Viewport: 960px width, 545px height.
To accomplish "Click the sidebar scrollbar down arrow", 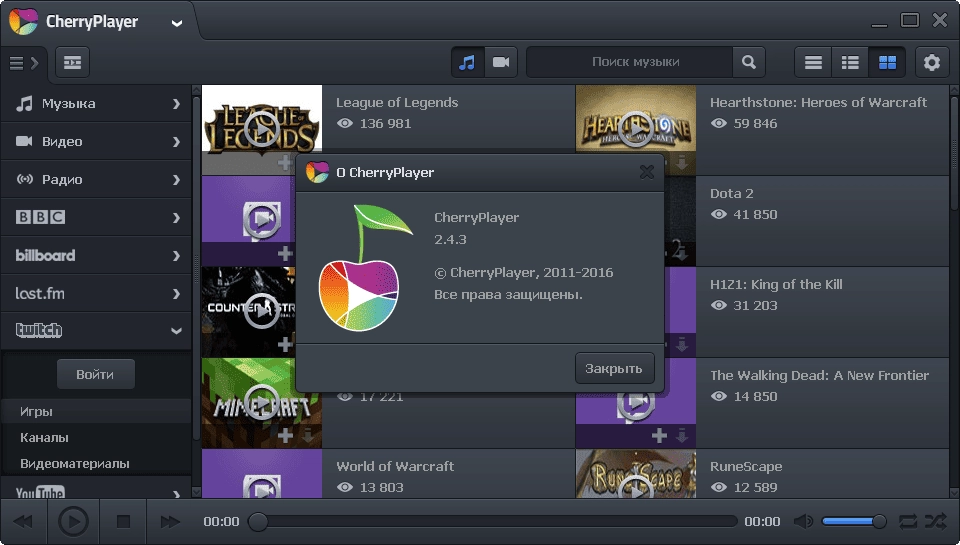I will click(197, 492).
